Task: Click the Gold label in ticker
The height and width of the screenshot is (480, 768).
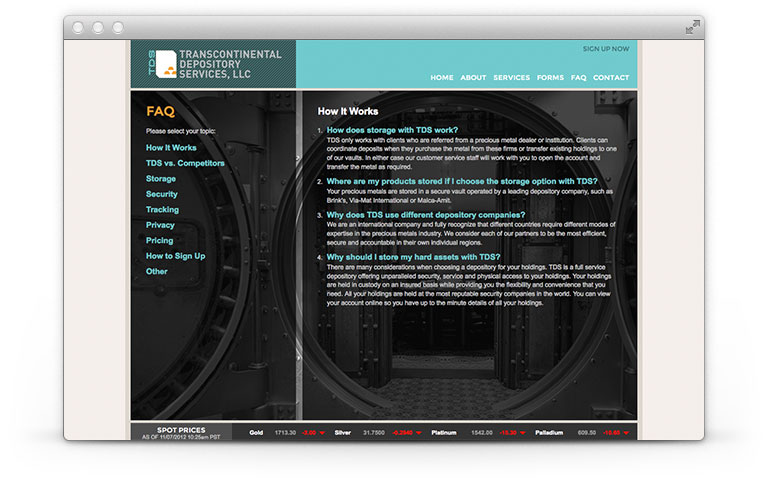Action: pos(256,433)
